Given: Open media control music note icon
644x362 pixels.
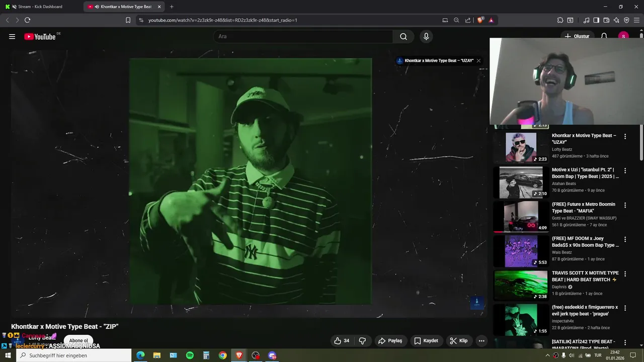Looking at the screenshot, I should tap(586, 20).
